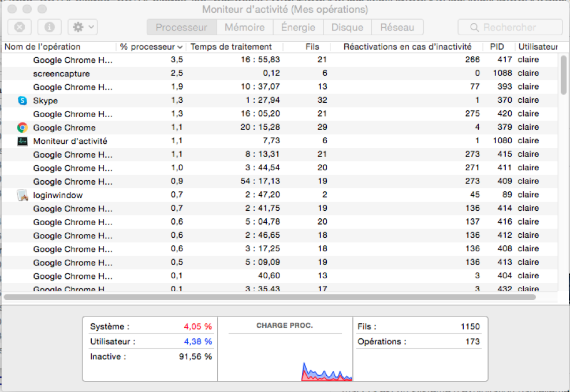Click the loginwindow process icon
The width and height of the screenshot is (570, 392).
tap(23, 195)
